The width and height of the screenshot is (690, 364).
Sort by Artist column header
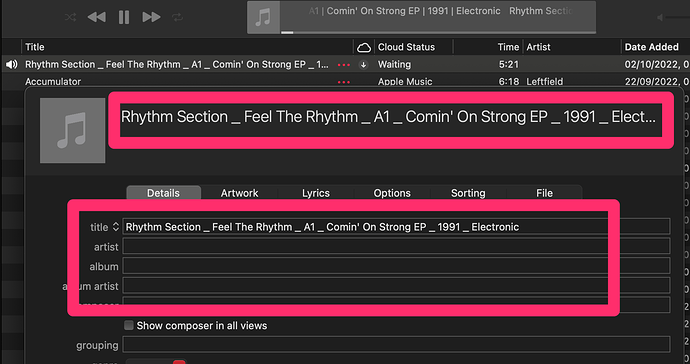pyautogui.click(x=538, y=47)
